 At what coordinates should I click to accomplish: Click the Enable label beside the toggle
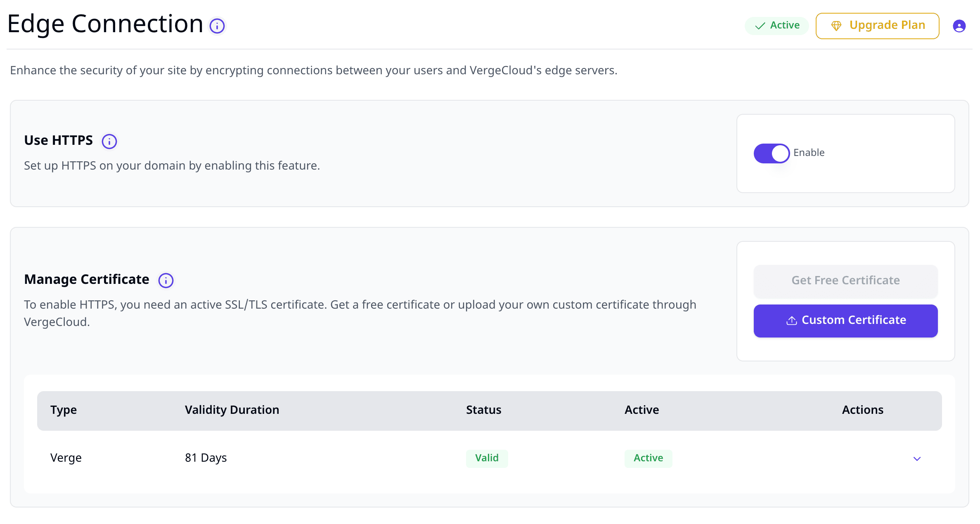click(x=809, y=153)
